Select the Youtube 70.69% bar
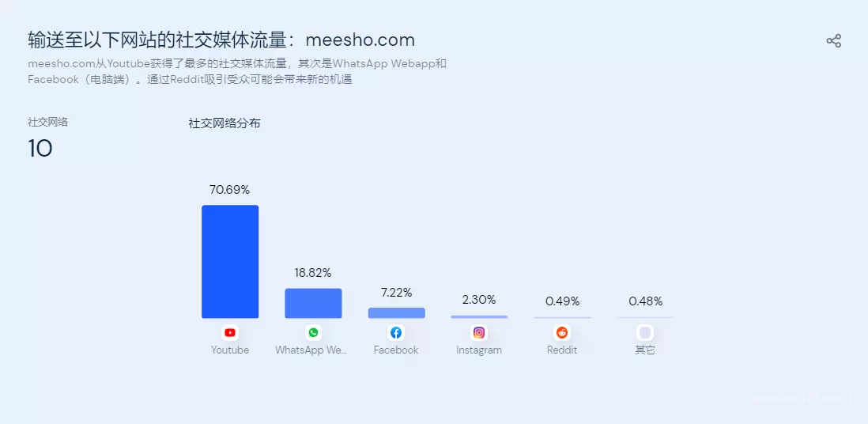The height and width of the screenshot is (424, 868). pos(230,262)
